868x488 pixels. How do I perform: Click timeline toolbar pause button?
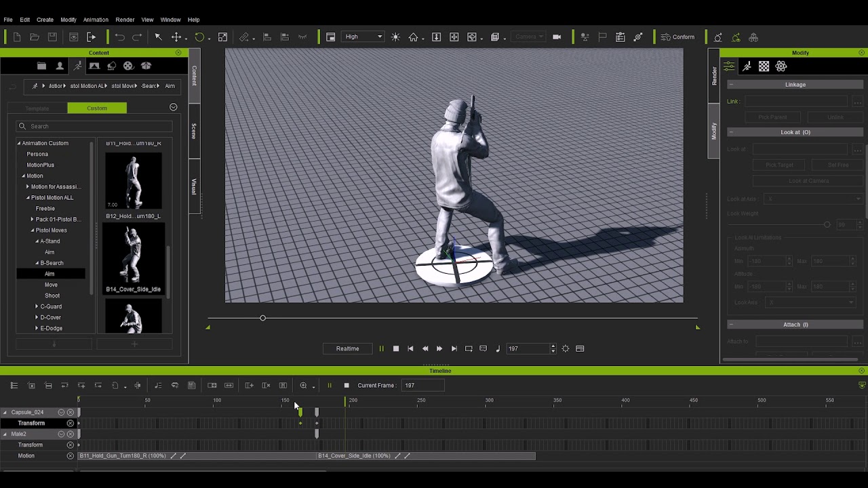point(330,386)
